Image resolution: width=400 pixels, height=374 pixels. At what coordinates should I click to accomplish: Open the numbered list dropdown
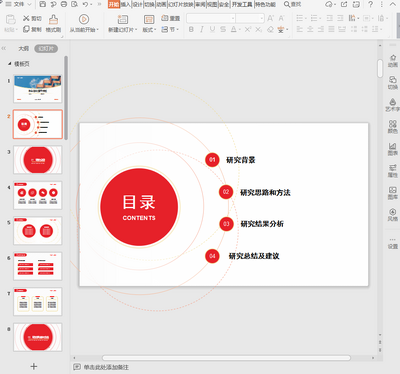321,18
